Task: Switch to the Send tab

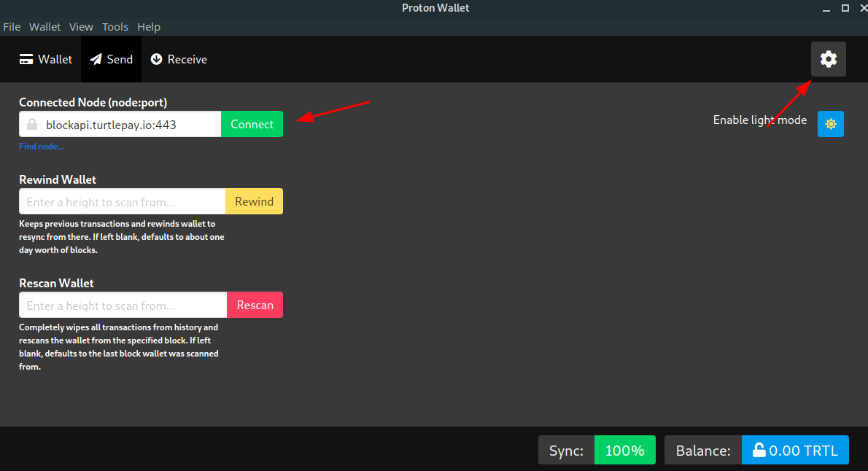Action: click(x=112, y=59)
